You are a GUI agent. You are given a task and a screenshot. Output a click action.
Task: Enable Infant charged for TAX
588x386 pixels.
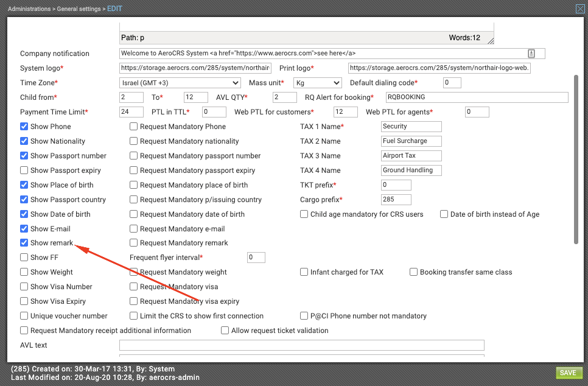pos(304,272)
